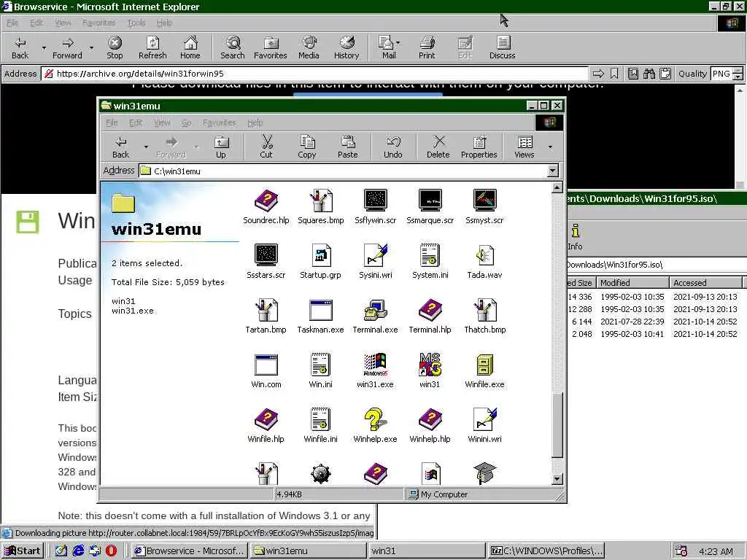747x560 pixels.
Task: Open Internet Explorer's Tools menu
Action: [136, 23]
